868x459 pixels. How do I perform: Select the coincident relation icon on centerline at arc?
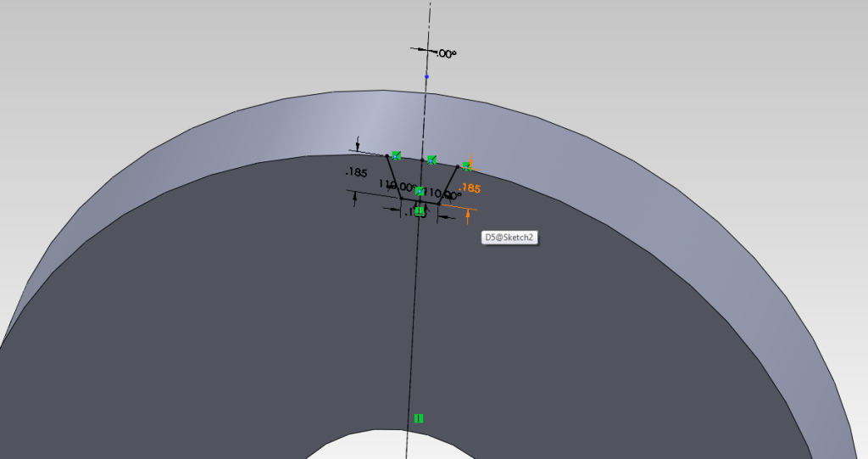click(x=431, y=160)
